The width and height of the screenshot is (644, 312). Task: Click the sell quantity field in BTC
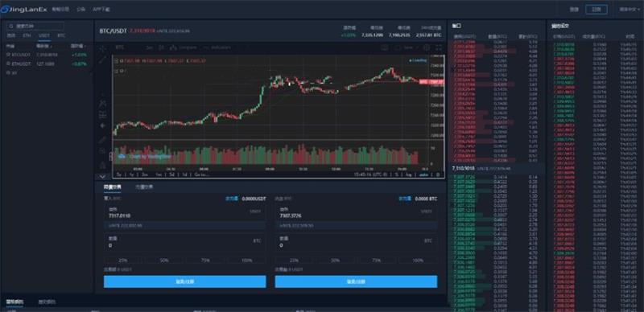click(x=356, y=242)
